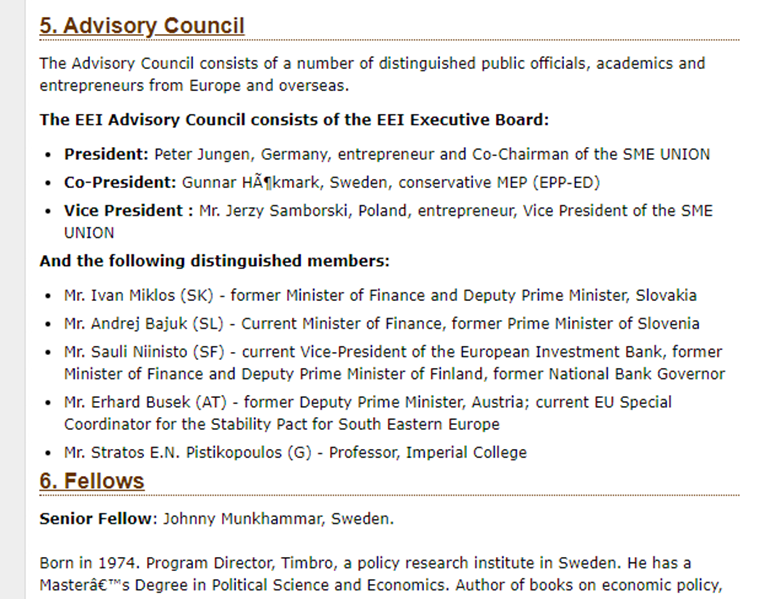Click the words 'European Investment Bank'
The height and width of the screenshot is (599, 759).
pyautogui.click(x=584, y=352)
